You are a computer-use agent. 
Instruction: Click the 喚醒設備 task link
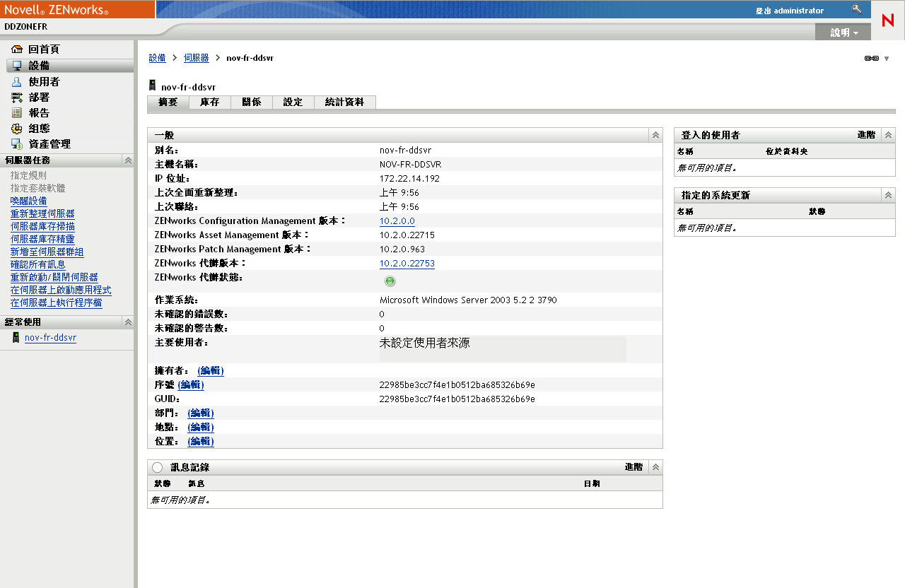pos(29,201)
